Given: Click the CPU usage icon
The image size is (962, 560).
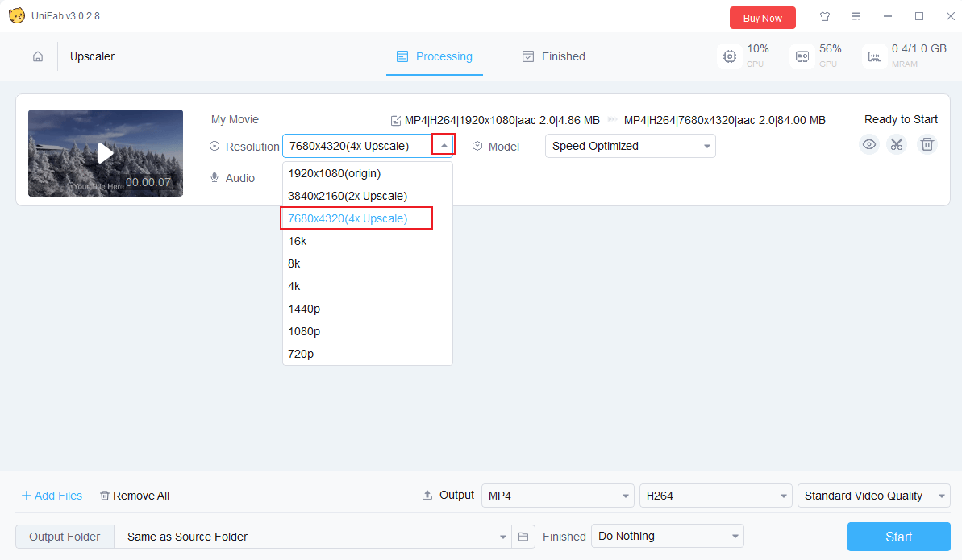Looking at the screenshot, I should 730,56.
